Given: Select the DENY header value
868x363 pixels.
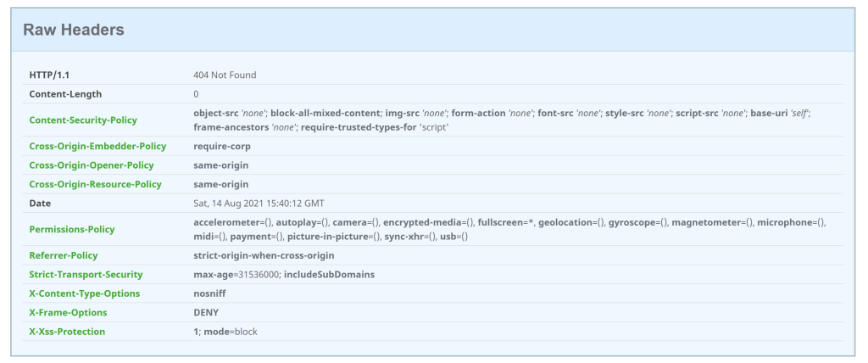Looking at the screenshot, I should 206,312.
